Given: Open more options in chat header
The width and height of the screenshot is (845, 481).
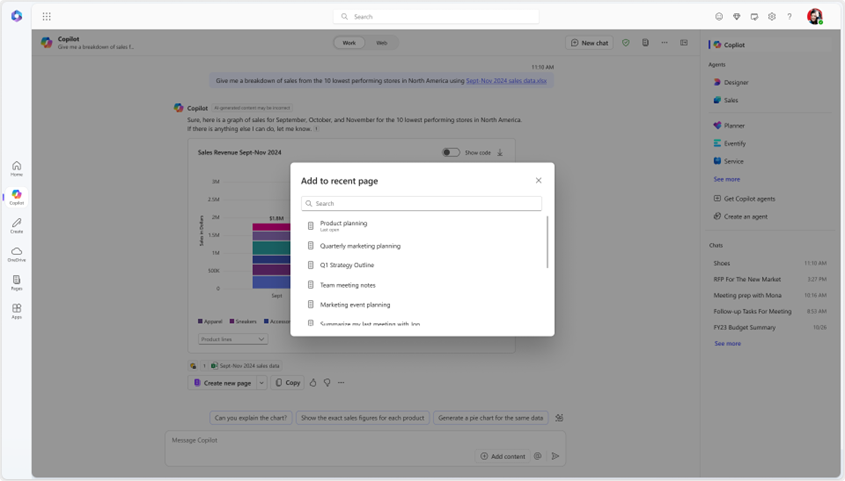Looking at the screenshot, I should [x=664, y=43].
